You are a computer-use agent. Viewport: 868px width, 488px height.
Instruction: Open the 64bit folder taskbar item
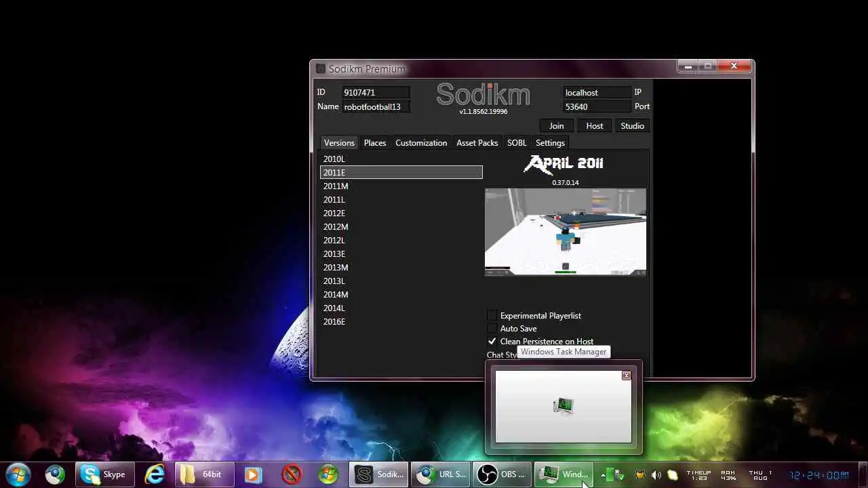point(203,474)
